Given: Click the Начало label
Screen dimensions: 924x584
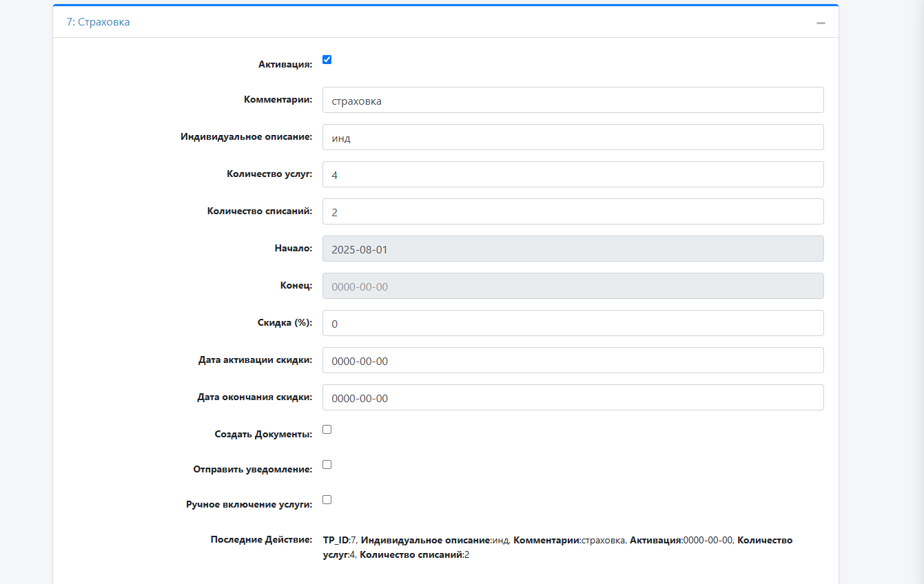Looking at the screenshot, I should pos(294,248).
